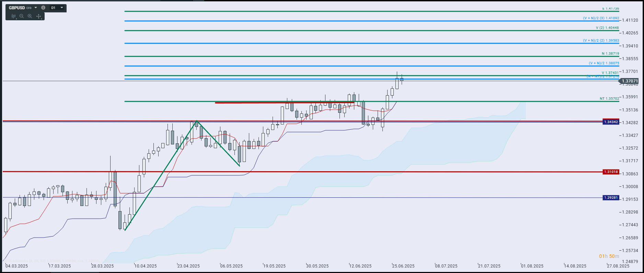644x273 pixels.
Task: Click the 06.05.2025 date on time axis
Action: point(231,266)
